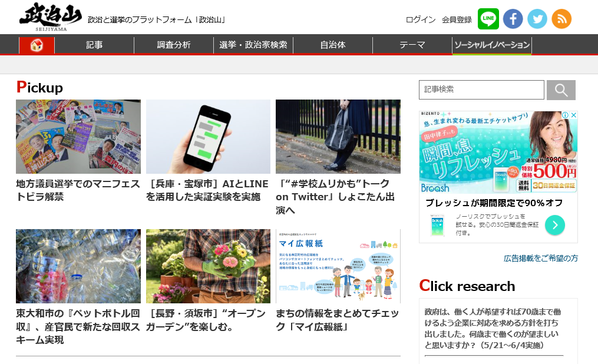Image resolution: width=598 pixels, height=364 pixels.
Task: Open the マイ広報紙 article thumbnail
Action: (338, 266)
